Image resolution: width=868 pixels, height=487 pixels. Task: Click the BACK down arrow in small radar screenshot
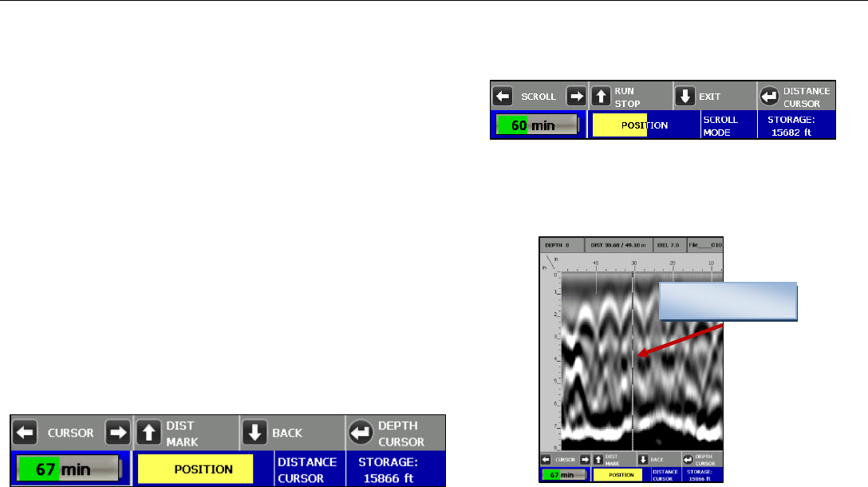pyautogui.click(x=643, y=459)
